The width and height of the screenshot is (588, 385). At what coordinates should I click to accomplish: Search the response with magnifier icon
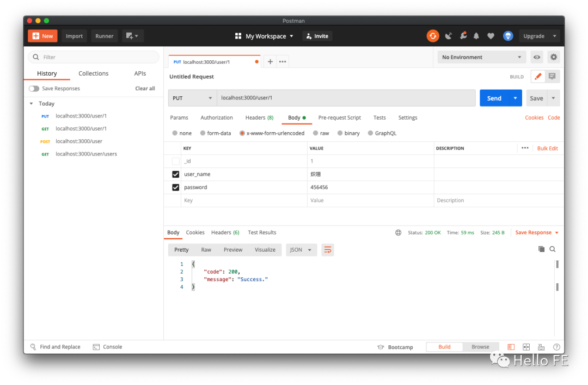(553, 249)
